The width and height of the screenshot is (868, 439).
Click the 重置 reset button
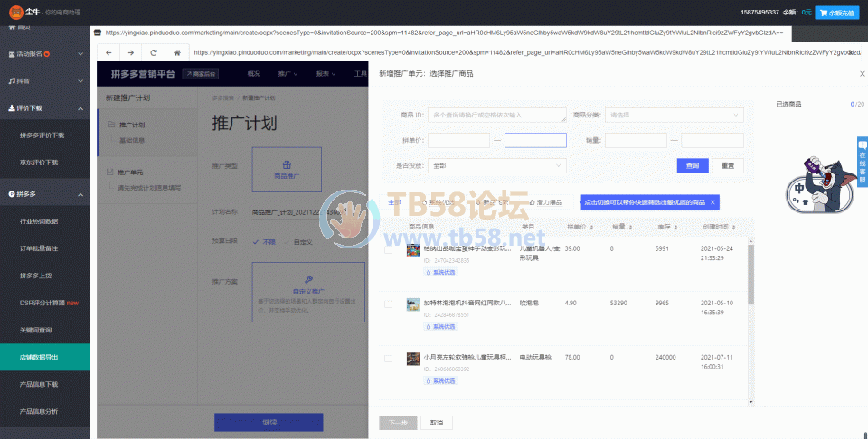click(x=728, y=165)
